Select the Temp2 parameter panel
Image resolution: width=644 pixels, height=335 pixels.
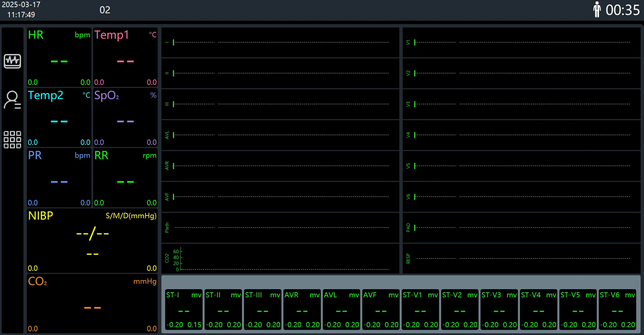coord(59,118)
